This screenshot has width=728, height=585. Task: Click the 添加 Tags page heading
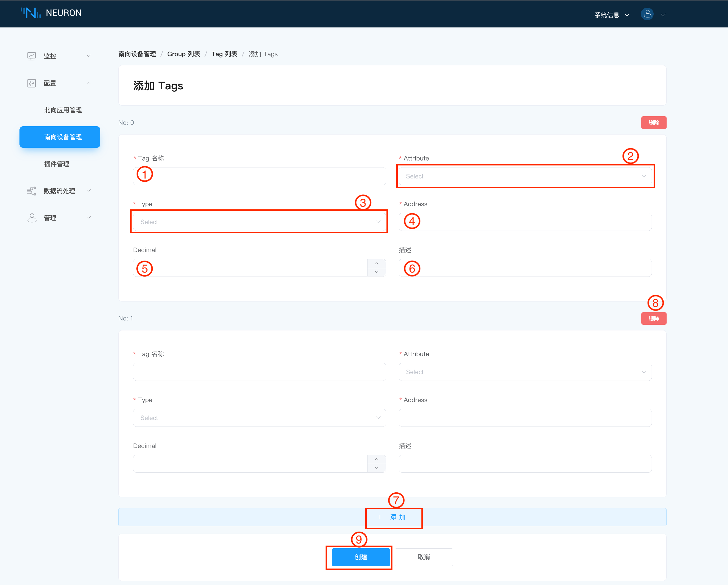(158, 86)
